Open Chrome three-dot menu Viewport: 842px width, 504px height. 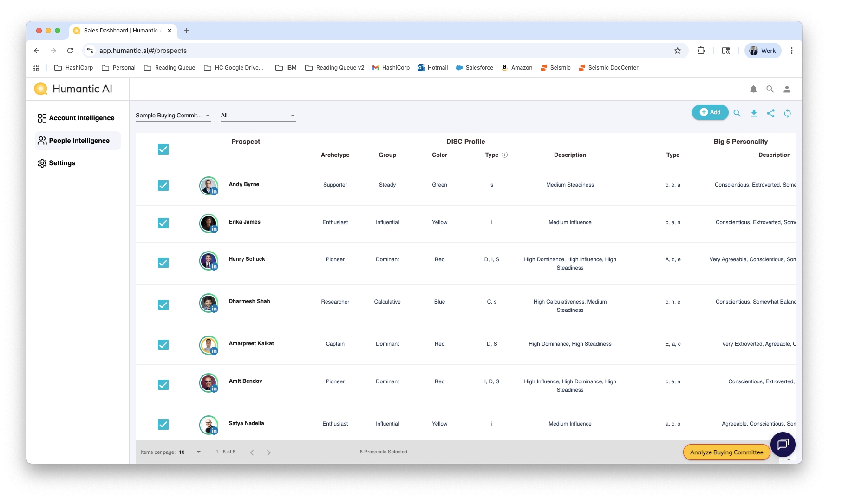(792, 51)
